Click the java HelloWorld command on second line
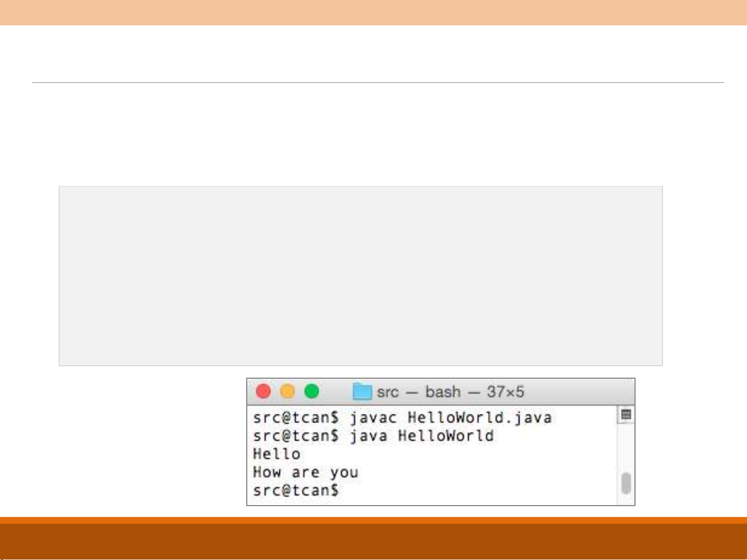 421,436
